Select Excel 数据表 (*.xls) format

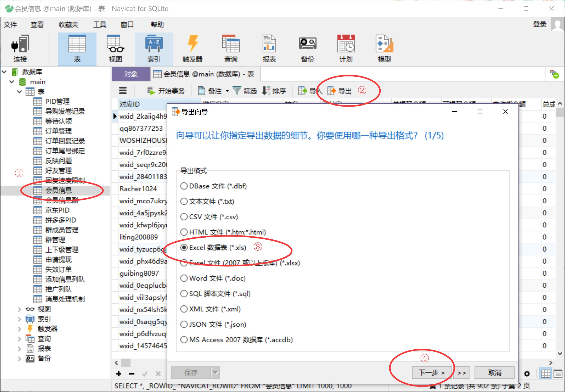point(213,247)
